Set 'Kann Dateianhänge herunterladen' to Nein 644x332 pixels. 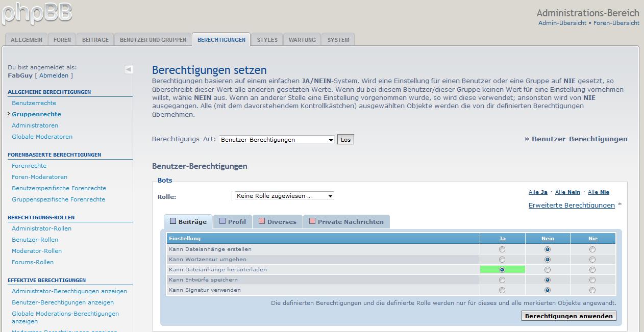[548, 270]
